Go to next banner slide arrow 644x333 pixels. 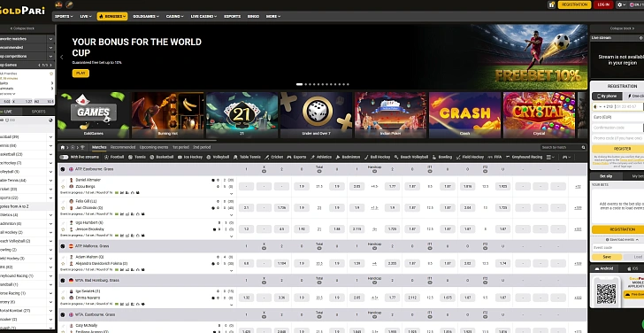coord(583,58)
